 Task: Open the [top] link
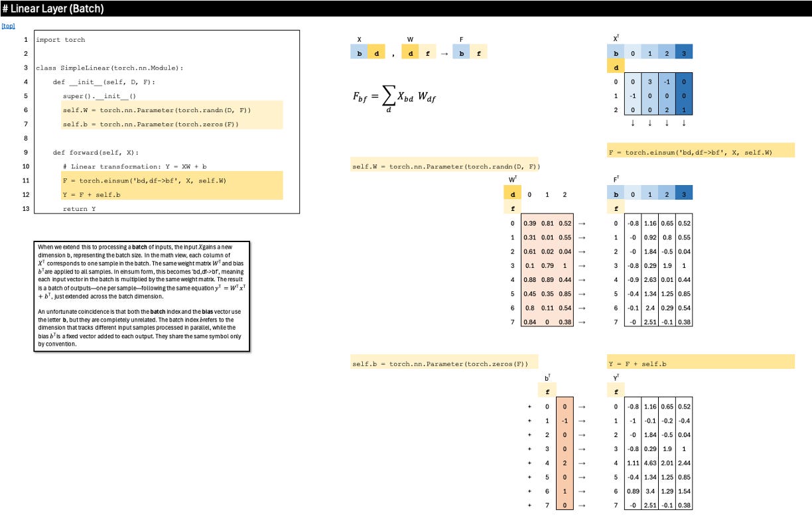8,26
